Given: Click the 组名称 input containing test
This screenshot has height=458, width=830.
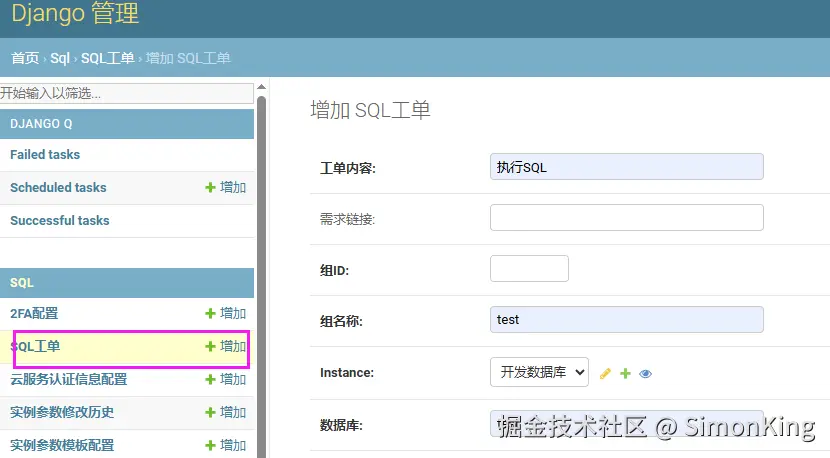Looking at the screenshot, I should 627,319.
